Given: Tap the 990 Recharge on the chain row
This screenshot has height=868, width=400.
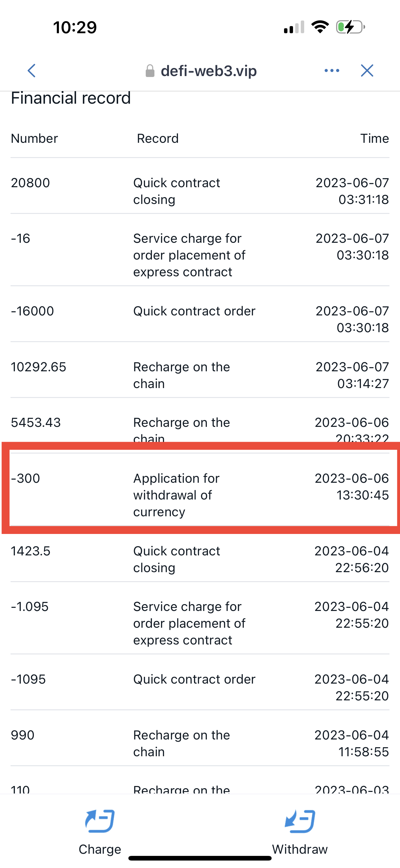Looking at the screenshot, I should 200,743.
